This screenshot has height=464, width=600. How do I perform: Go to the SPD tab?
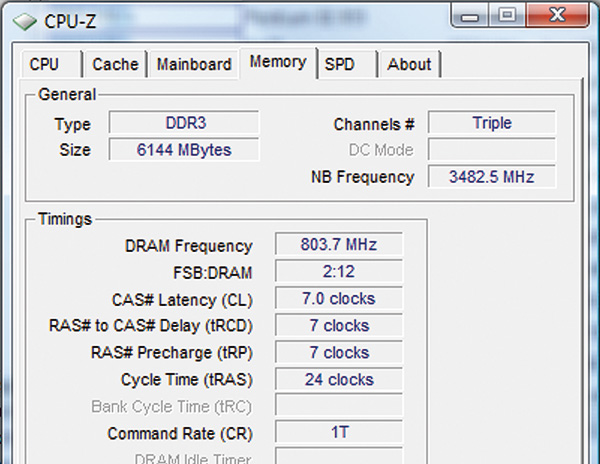click(348, 64)
